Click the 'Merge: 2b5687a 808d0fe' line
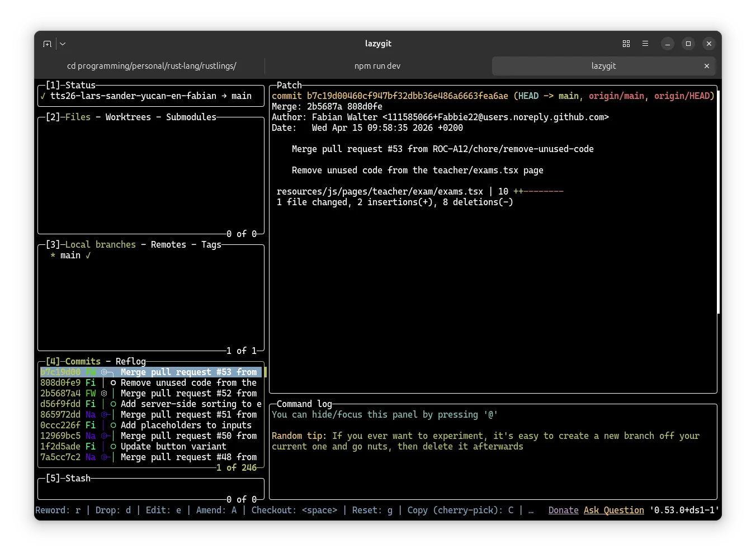Image resolution: width=756 pixels, height=558 pixels. click(327, 107)
